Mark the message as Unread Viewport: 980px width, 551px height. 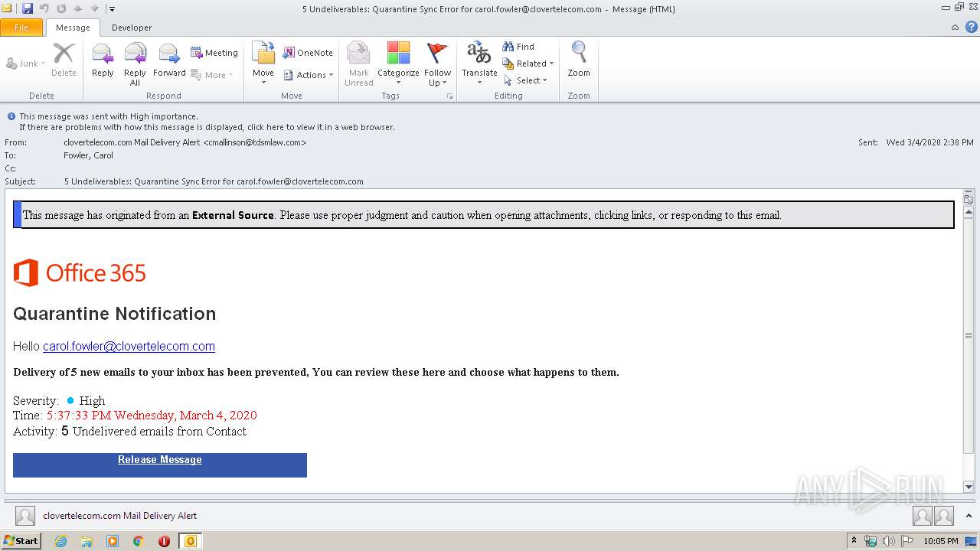358,64
